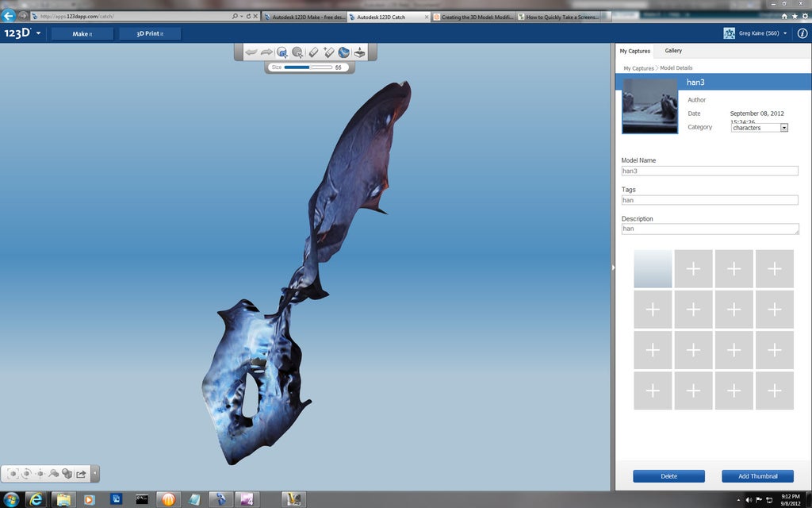Click the redo arrow in the editing toolbar
This screenshot has width=812, height=508.
[266, 52]
